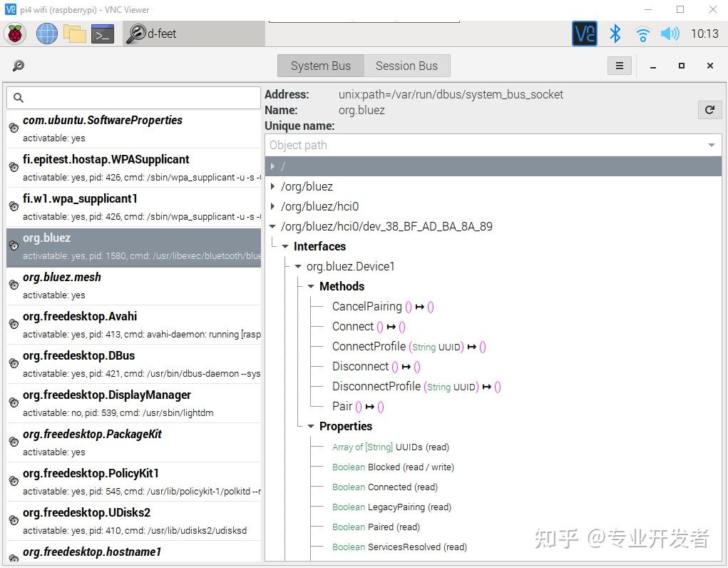Select the LegacyPairing boolean property

391,507
